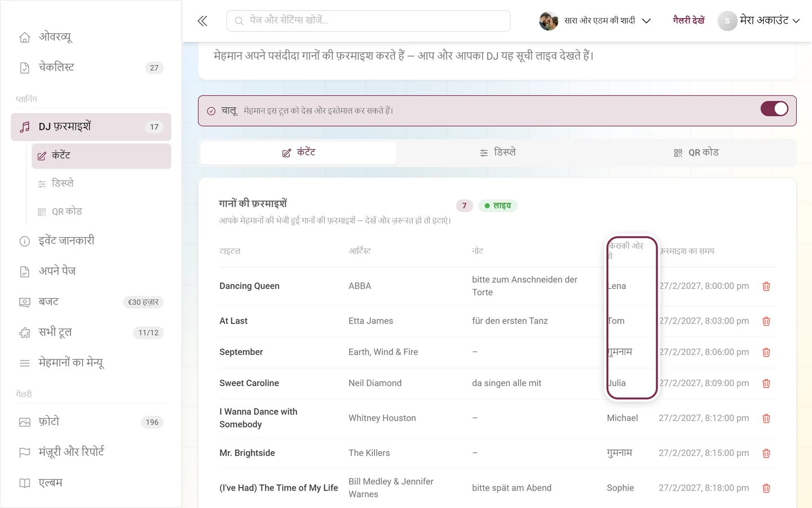Collapse the sidebar with the double-chevron icon
Viewport: 812px width, 508px height.
202,21
